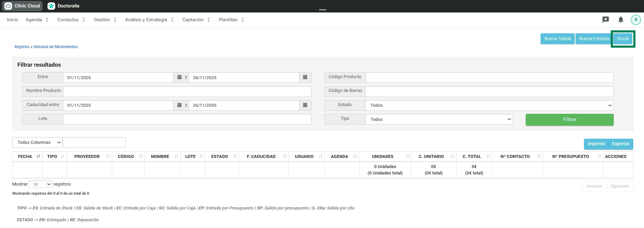Sort table by FECHA column icon
644x228 pixels.
38,156
